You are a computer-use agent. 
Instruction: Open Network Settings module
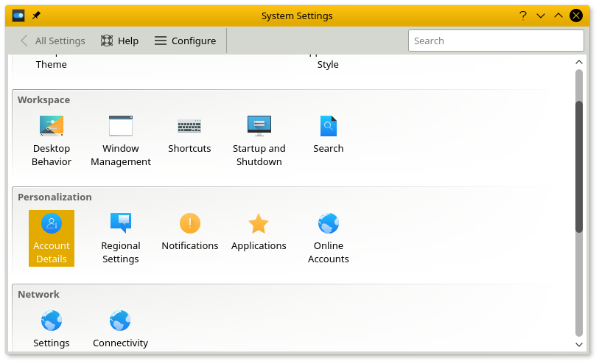(x=52, y=329)
